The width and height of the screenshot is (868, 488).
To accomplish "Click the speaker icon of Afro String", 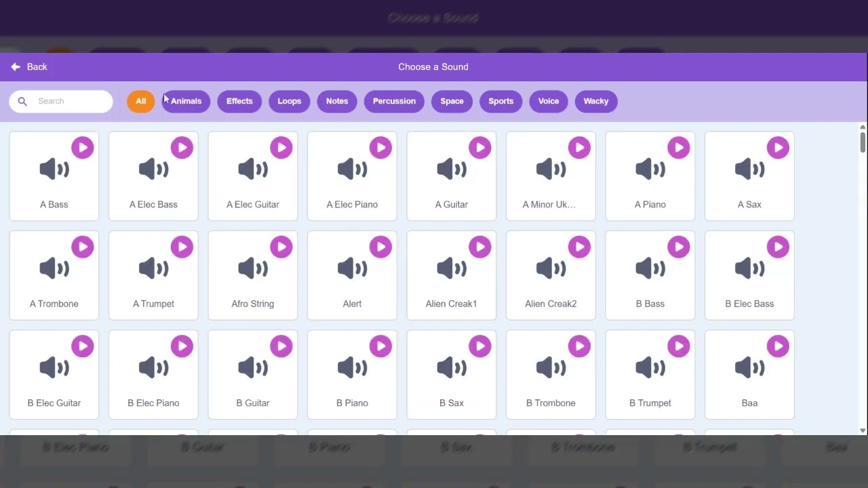I will pyautogui.click(x=253, y=268).
